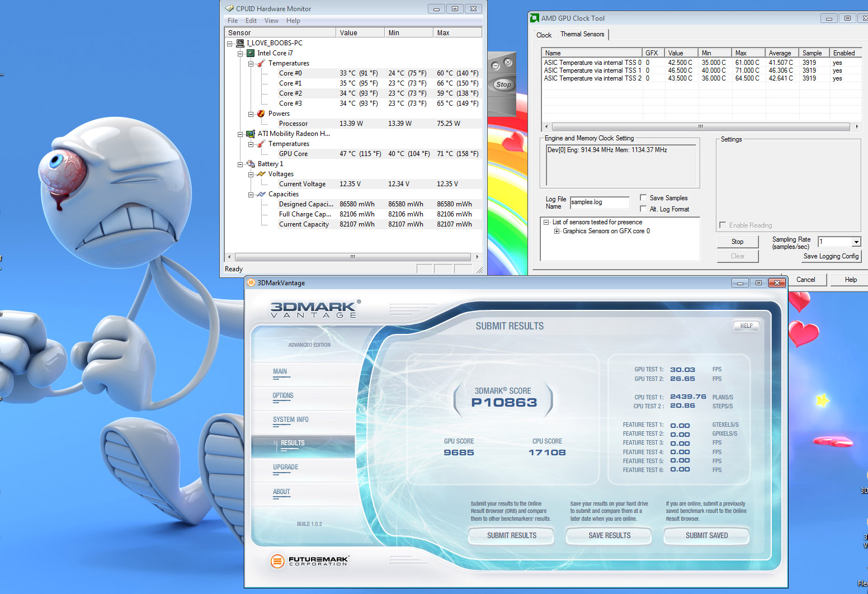Open the Sampling Rate dropdown
The width and height of the screenshot is (868, 594).
click(856, 242)
